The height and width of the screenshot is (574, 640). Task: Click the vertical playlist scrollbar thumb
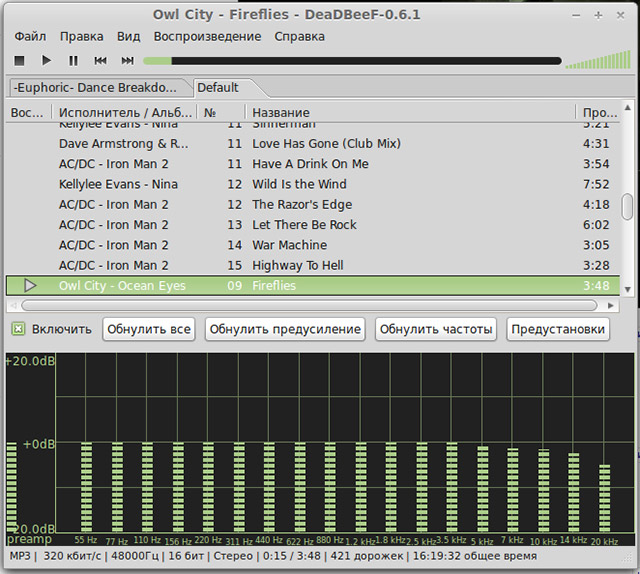tap(627, 207)
